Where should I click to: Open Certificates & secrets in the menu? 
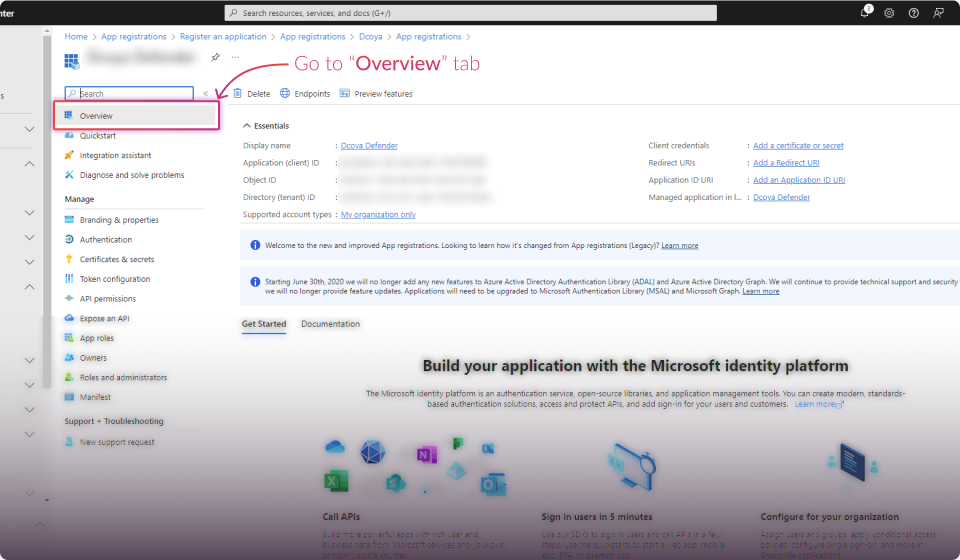click(117, 259)
